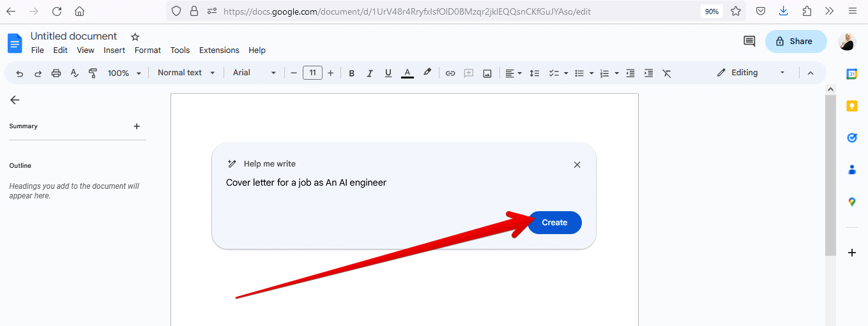Click the Redo icon in toolbar
The image size is (868, 326).
click(x=38, y=73)
